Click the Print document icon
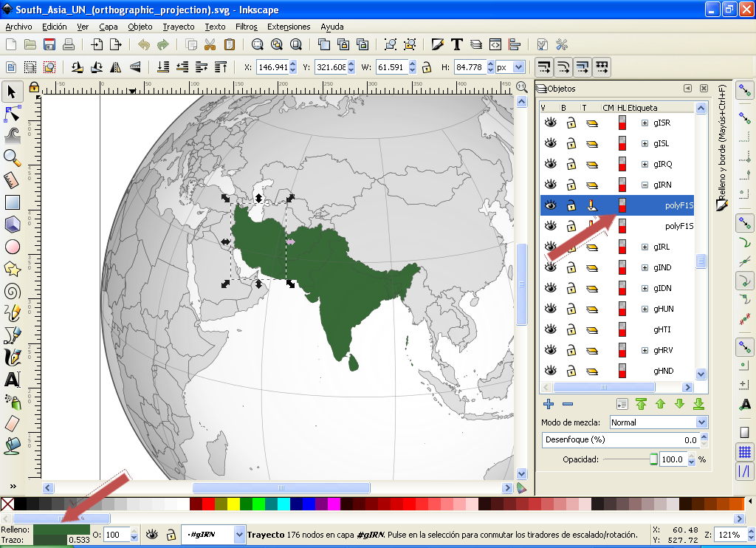The width and height of the screenshot is (756, 548). [x=69, y=45]
